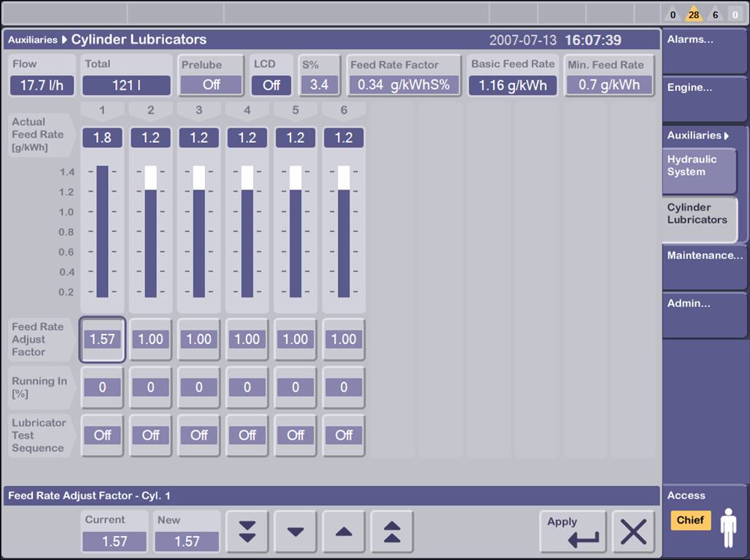The width and height of the screenshot is (750, 560).
Task: Toggle the LCD Off setting
Action: tap(271, 85)
